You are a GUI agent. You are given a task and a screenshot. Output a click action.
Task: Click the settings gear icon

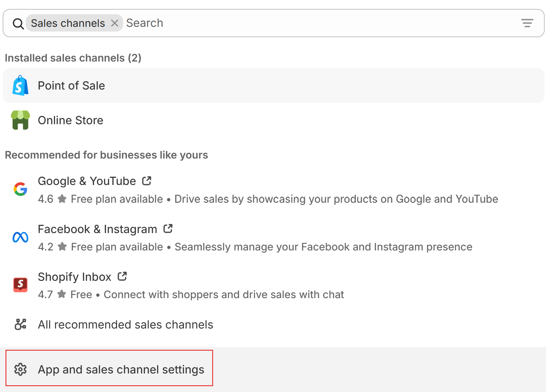pos(21,369)
